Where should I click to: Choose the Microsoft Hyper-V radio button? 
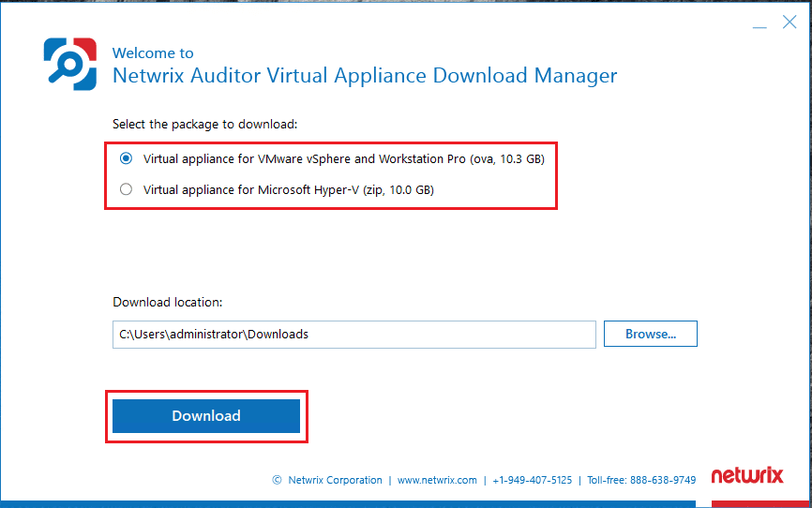tap(127, 189)
